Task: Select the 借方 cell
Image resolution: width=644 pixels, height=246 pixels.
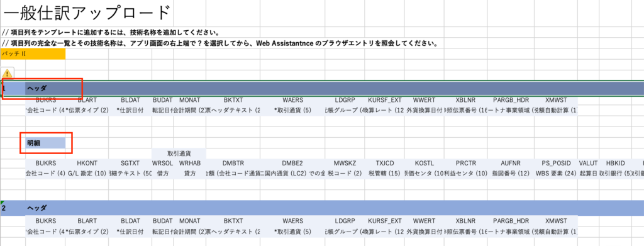Action: pyautogui.click(x=163, y=173)
